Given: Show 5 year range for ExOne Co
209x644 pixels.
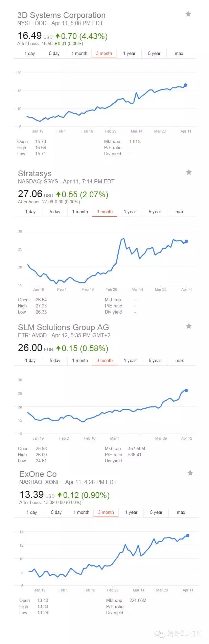Looking at the screenshot, I should click(x=156, y=512).
